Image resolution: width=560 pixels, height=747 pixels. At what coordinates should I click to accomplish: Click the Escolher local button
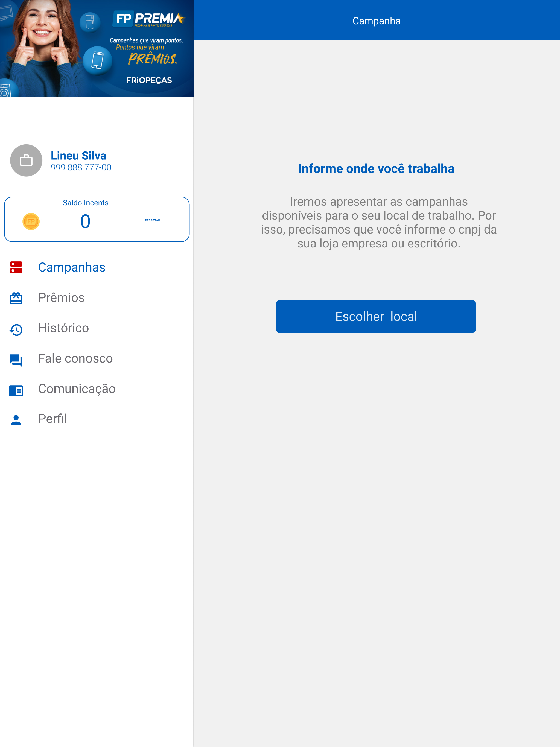point(376,316)
